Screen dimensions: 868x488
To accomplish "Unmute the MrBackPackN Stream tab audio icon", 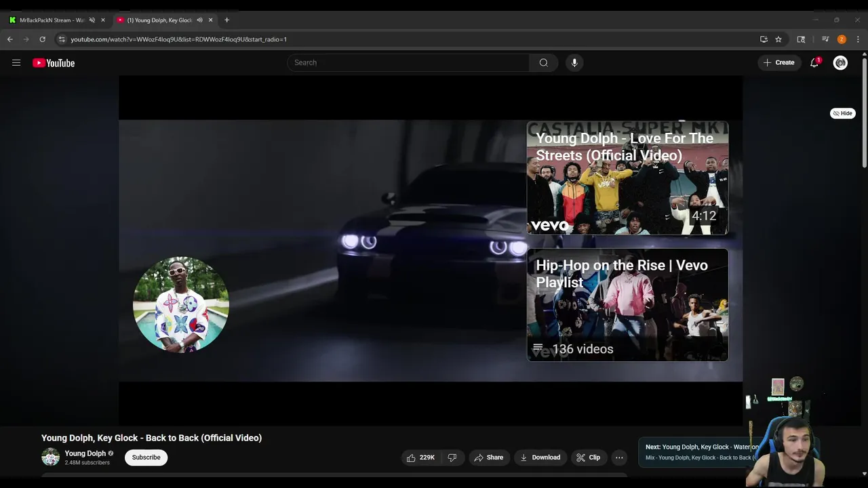I will (x=92, y=20).
